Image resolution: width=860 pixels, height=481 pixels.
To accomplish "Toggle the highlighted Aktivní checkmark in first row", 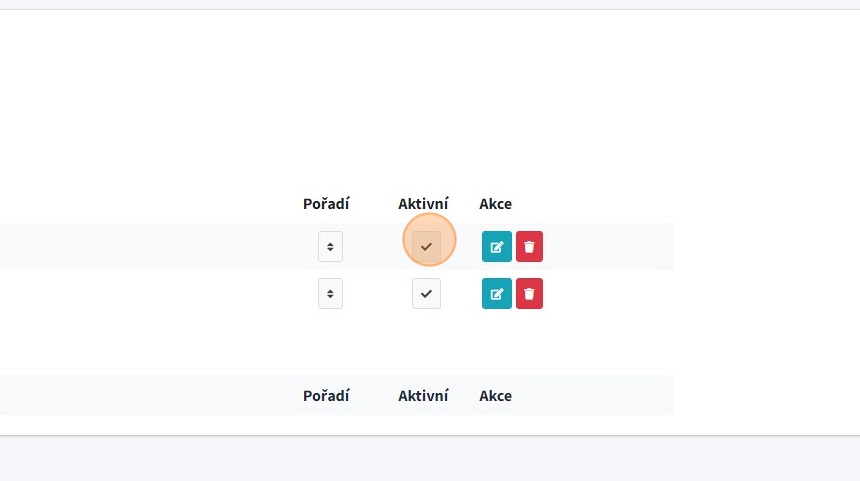I will point(426,246).
